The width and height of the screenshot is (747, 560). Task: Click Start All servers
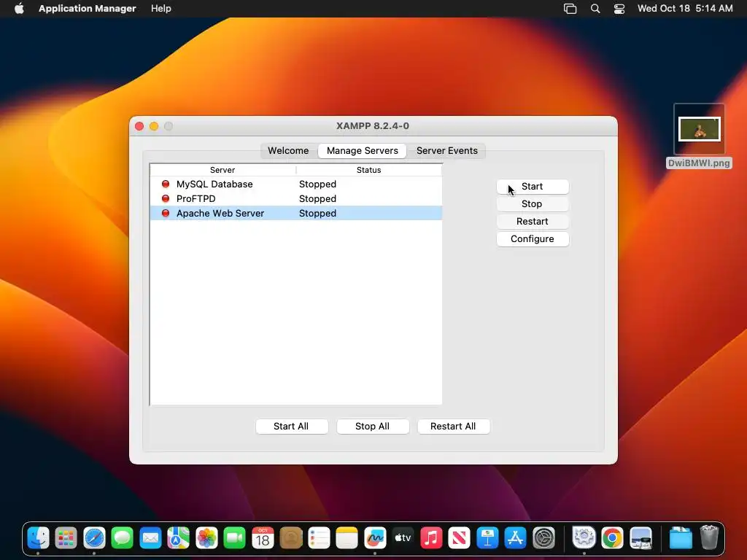pyautogui.click(x=292, y=426)
